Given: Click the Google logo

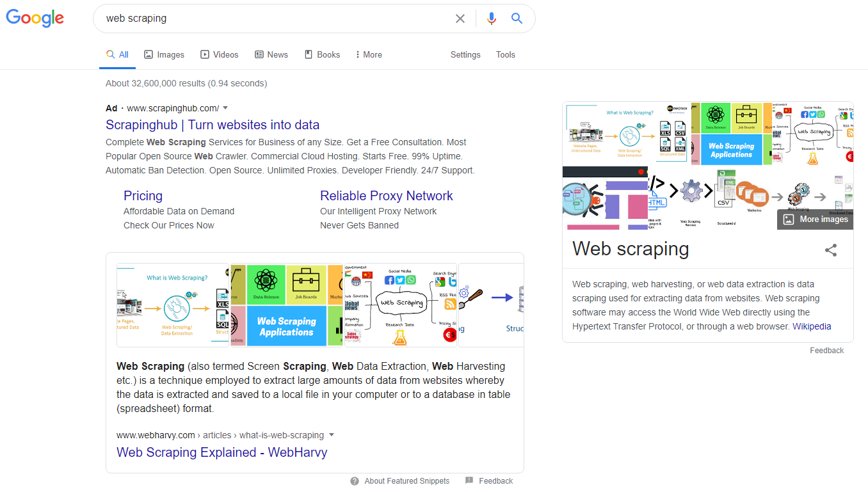Looking at the screenshot, I should [35, 19].
